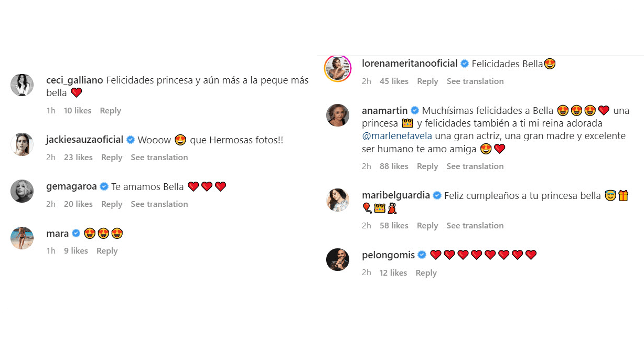View the 88 likes on anamartin's comment
This screenshot has height=346, width=644.
(x=394, y=166)
